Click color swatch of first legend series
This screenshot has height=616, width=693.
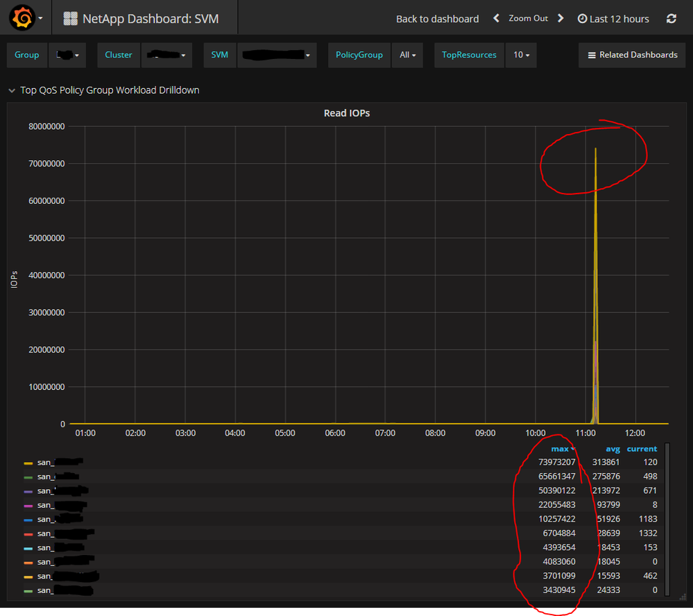point(28,463)
